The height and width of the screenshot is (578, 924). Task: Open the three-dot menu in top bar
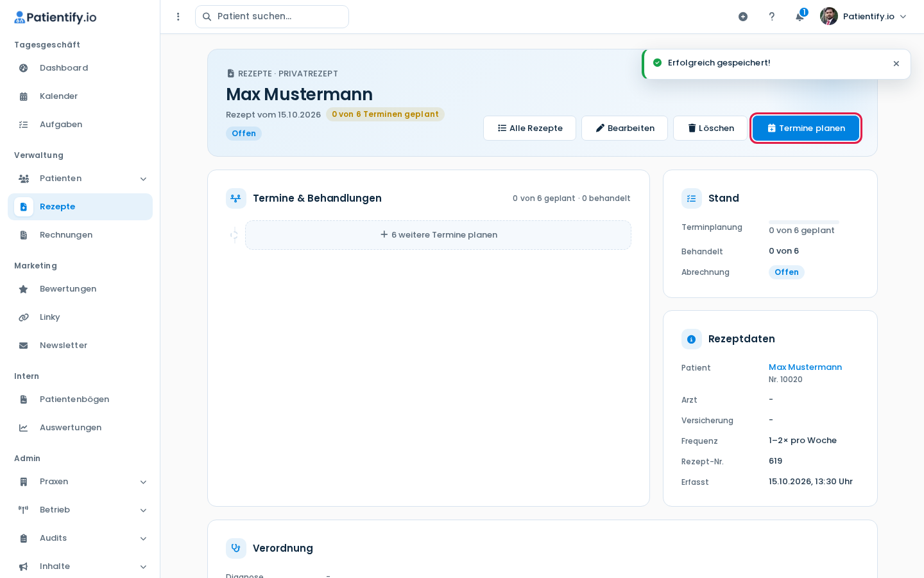(x=178, y=17)
